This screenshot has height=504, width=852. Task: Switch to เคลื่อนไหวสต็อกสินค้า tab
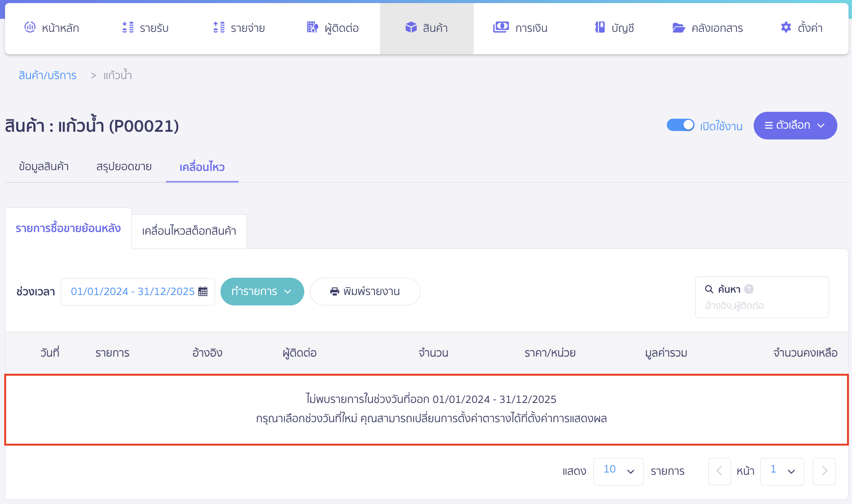click(189, 231)
